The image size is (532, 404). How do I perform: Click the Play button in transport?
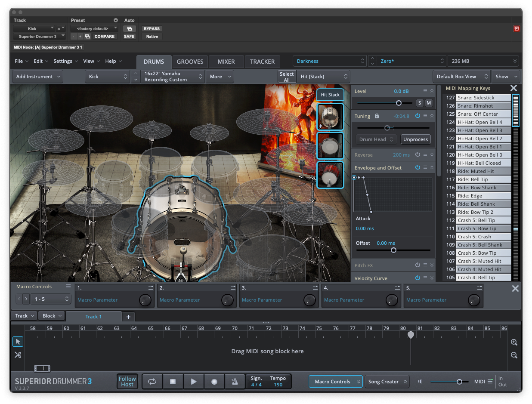click(194, 382)
